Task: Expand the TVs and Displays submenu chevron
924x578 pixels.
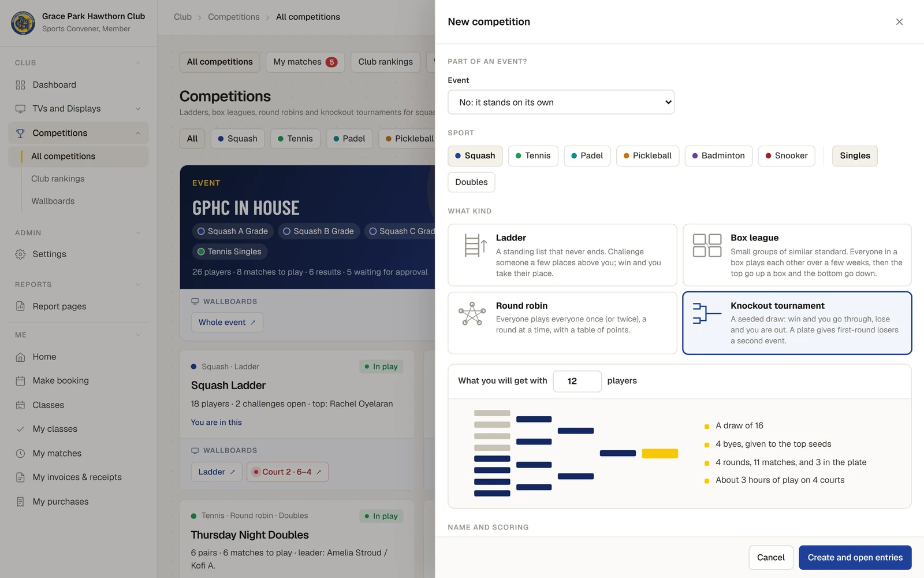Action: [138, 109]
